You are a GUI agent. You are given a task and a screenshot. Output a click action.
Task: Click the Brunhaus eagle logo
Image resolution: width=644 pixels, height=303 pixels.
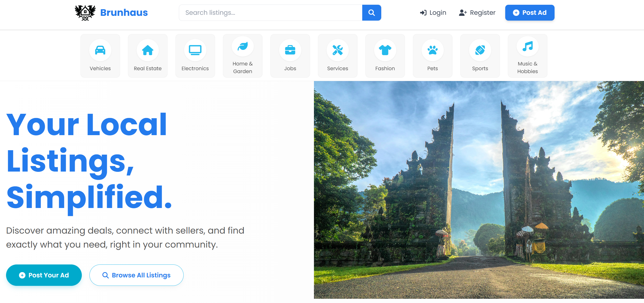[x=85, y=13]
